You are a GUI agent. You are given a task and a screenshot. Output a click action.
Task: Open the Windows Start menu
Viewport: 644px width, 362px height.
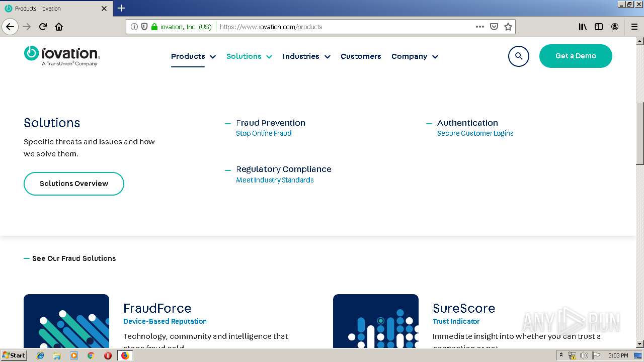14,355
